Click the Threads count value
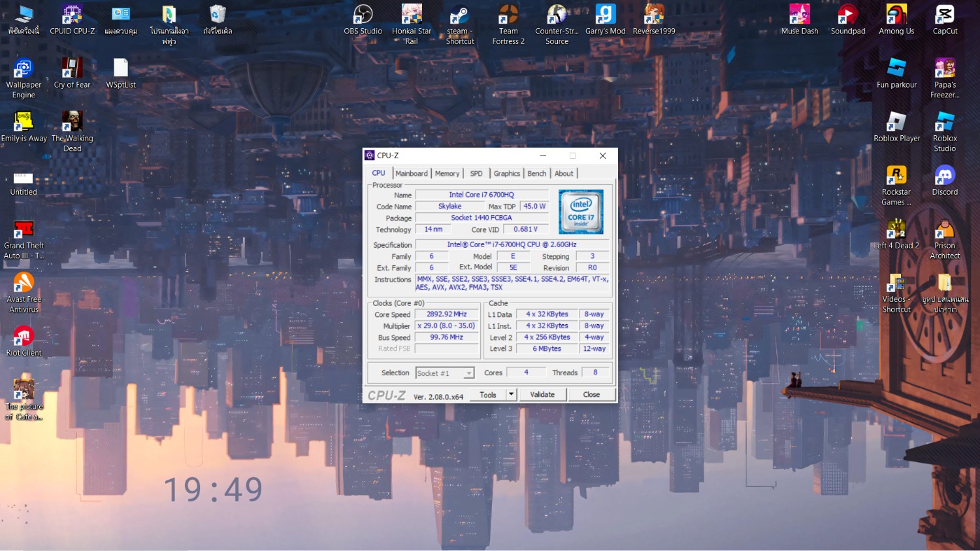Image resolution: width=980 pixels, height=551 pixels. pyautogui.click(x=595, y=373)
